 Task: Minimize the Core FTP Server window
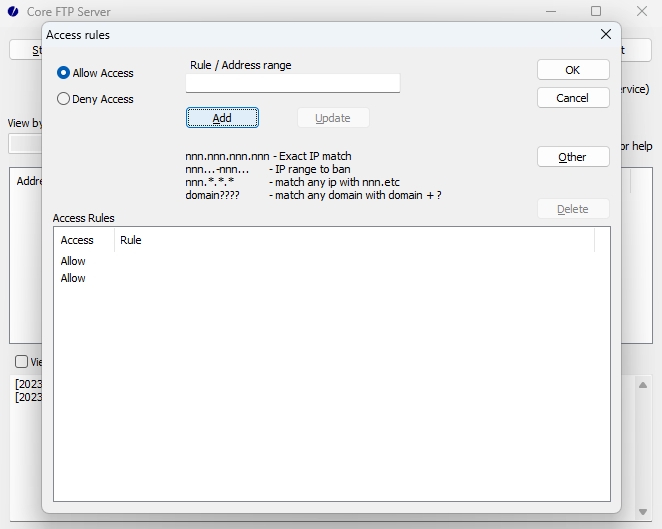[x=549, y=12]
